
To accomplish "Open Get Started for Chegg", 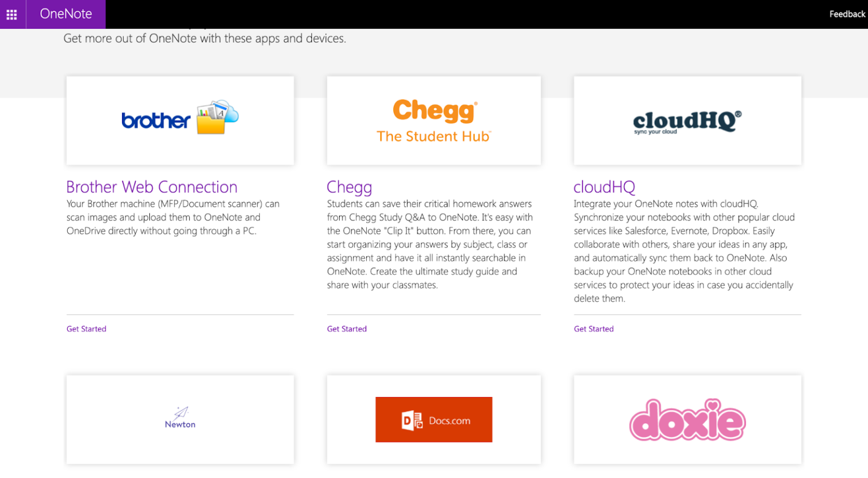I will pos(346,329).
